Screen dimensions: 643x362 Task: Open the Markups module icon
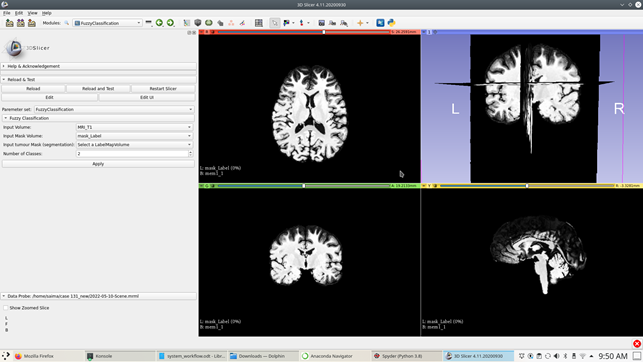[x=231, y=23]
